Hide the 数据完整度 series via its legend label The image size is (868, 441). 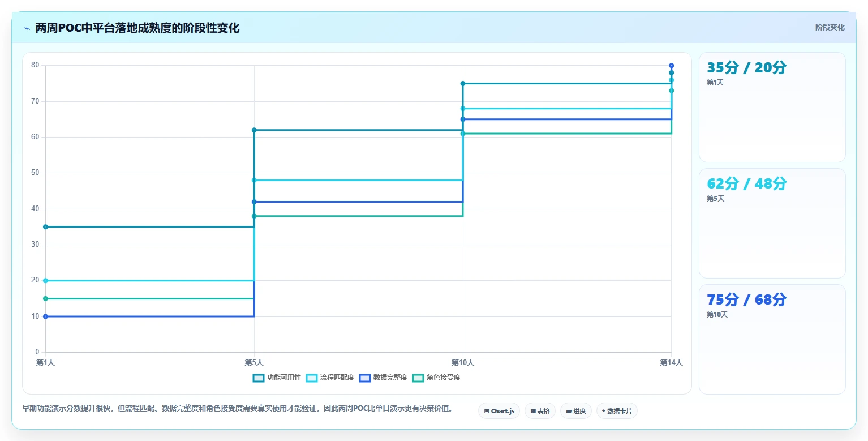pos(390,378)
